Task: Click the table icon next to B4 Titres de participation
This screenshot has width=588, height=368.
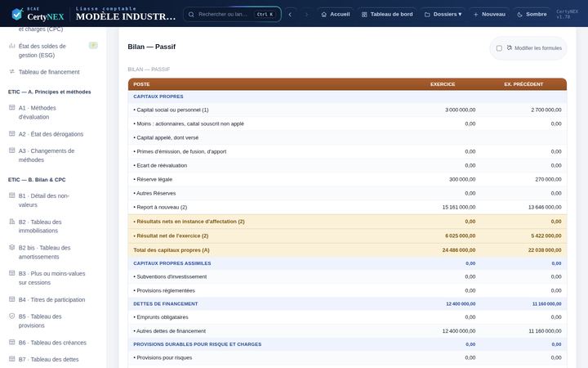Action: click(11, 299)
